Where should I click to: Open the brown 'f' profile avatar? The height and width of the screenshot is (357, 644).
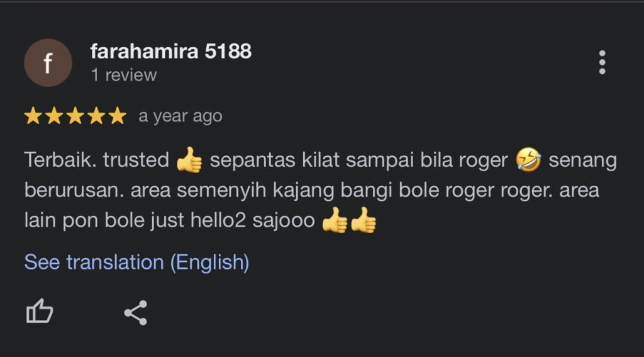tap(48, 63)
